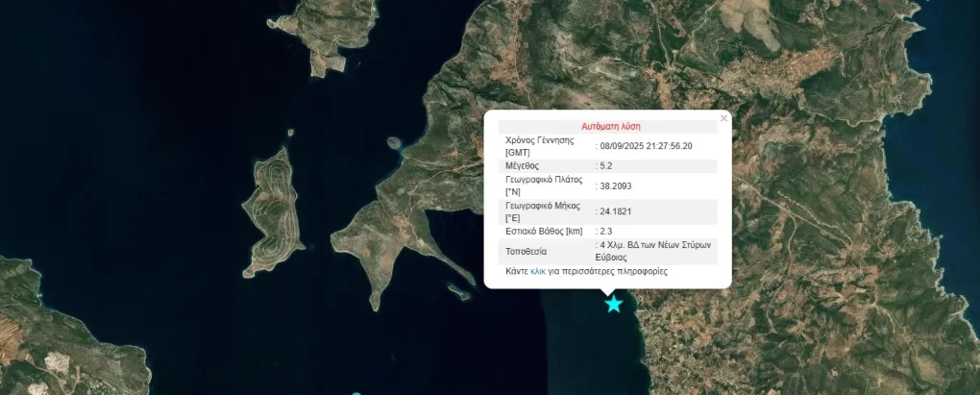Click the red 'Αυτόματη λύση' header
980x395 pixels.
point(610,126)
